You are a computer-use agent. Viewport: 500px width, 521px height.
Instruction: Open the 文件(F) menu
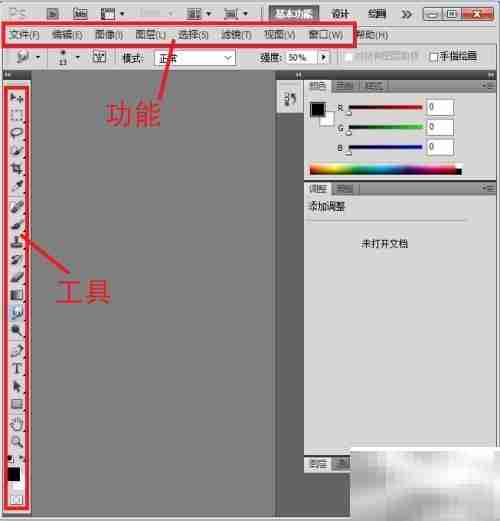pos(24,34)
